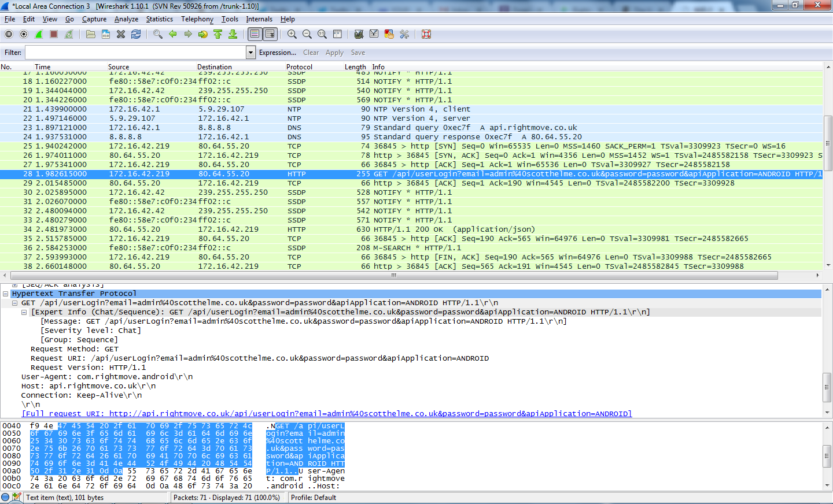
Task: Toggle packet list colorization
Action: pos(255,35)
